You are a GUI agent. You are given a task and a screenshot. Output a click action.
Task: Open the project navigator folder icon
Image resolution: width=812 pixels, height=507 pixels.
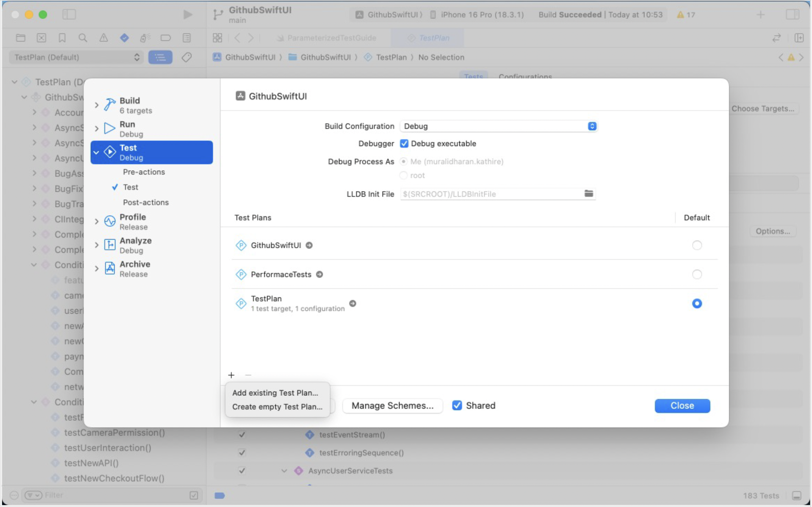tap(21, 38)
